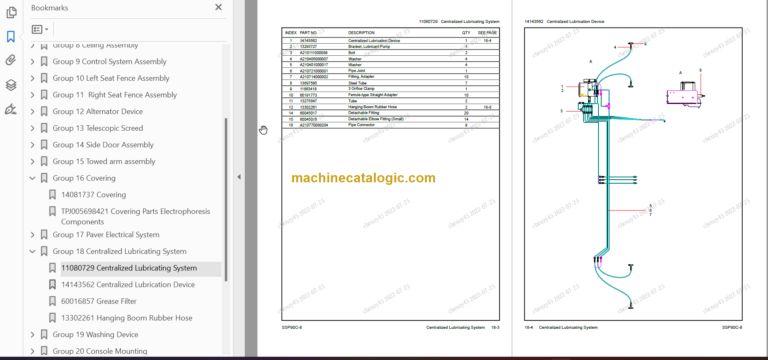Open the Layers panel icon
The image size is (768, 360).
pyautogui.click(x=11, y=85)
